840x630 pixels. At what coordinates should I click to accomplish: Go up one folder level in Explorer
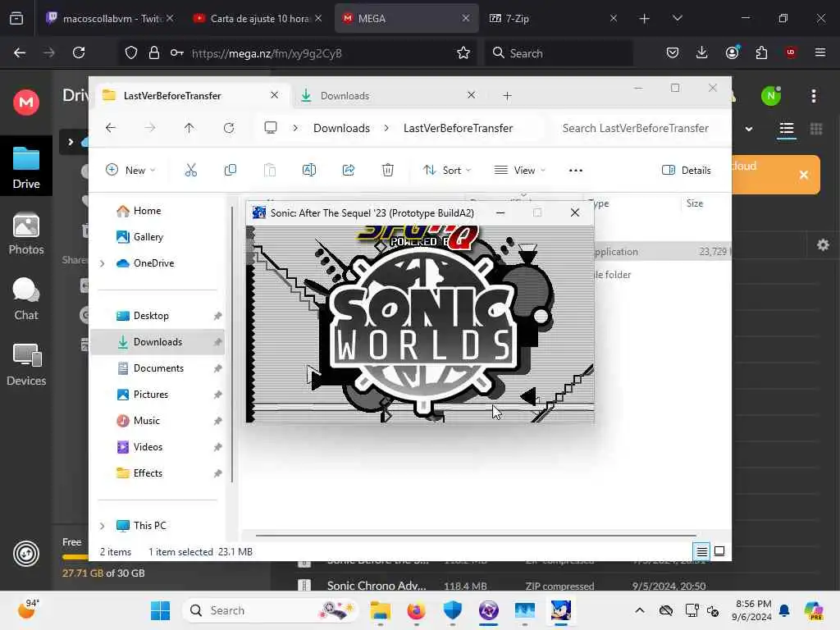(189, 128)
